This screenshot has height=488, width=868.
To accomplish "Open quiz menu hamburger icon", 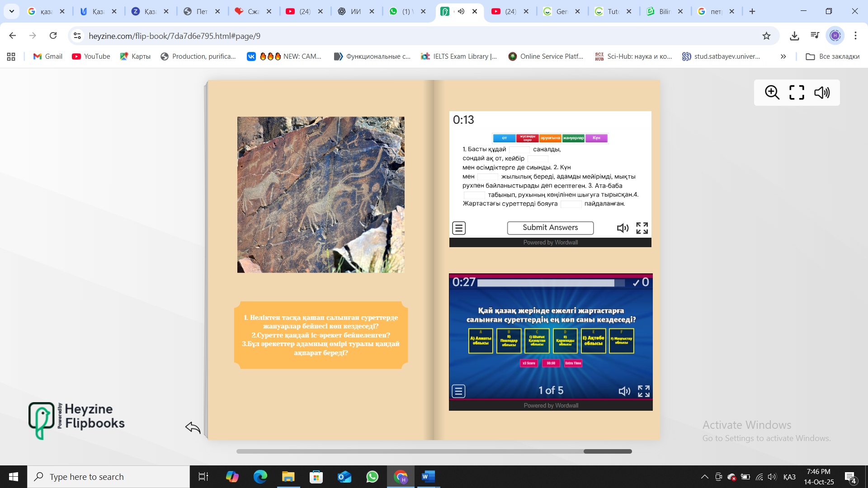I will [458, 391].
